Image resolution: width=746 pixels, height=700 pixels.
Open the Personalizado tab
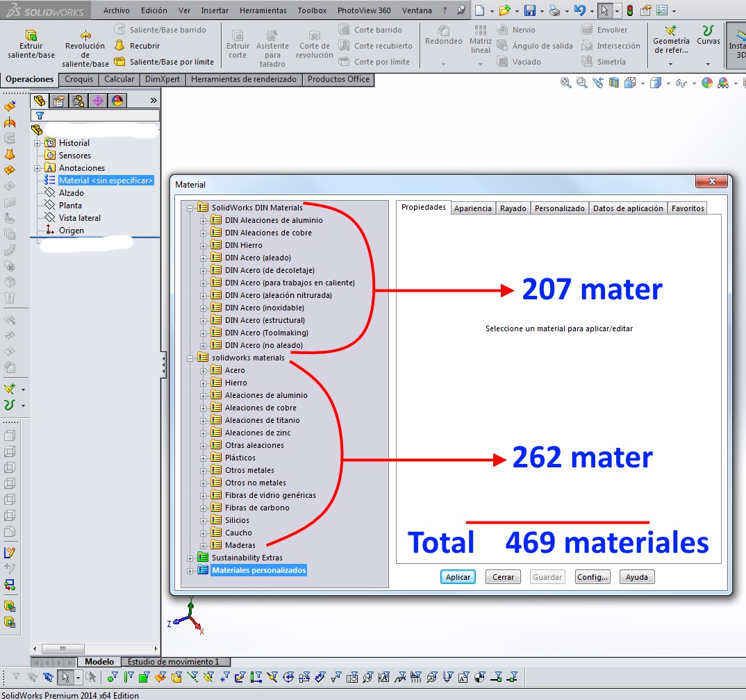[560, 208]
